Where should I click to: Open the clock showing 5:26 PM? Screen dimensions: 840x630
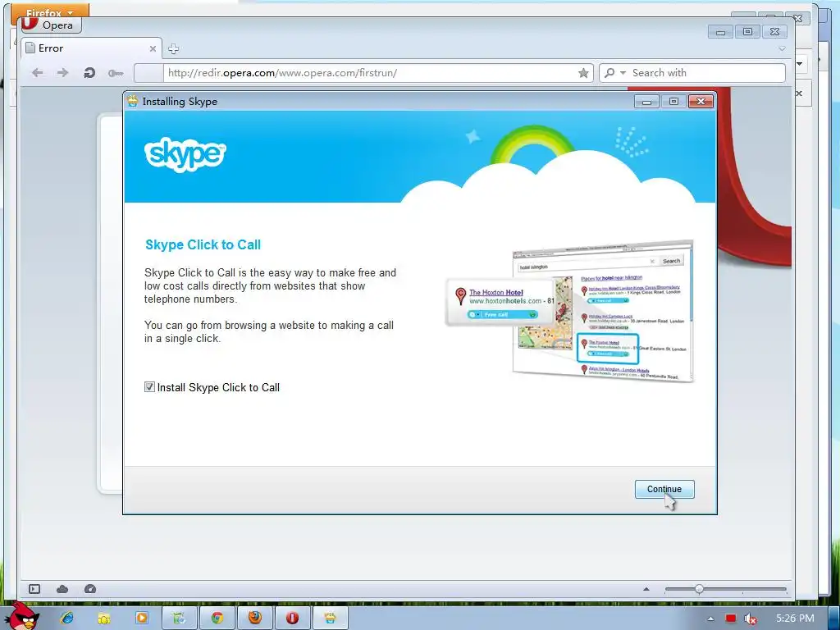[x=795, y=619]
